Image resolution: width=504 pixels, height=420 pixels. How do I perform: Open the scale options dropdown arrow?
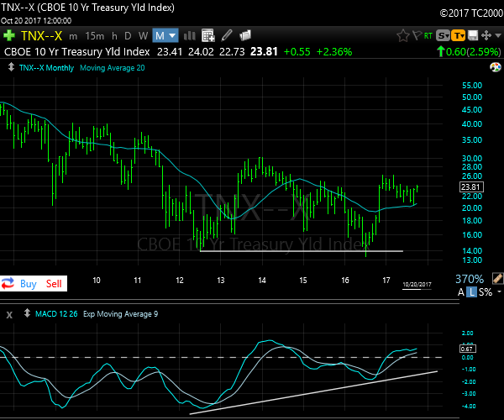click(499, 291)
